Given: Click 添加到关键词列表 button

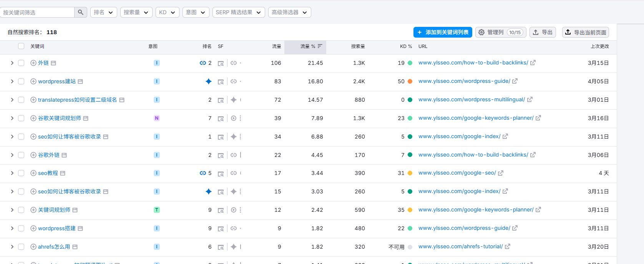Looking at the screenshot, I should coord(443,32).
